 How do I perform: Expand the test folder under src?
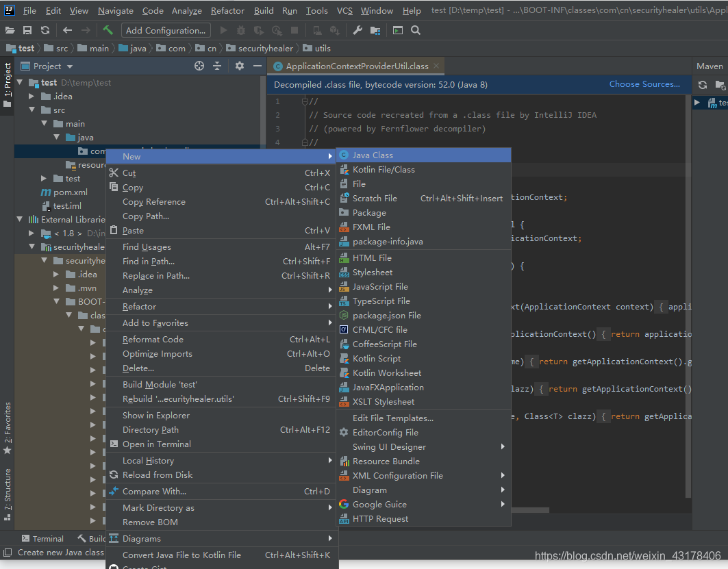[44, 178]
